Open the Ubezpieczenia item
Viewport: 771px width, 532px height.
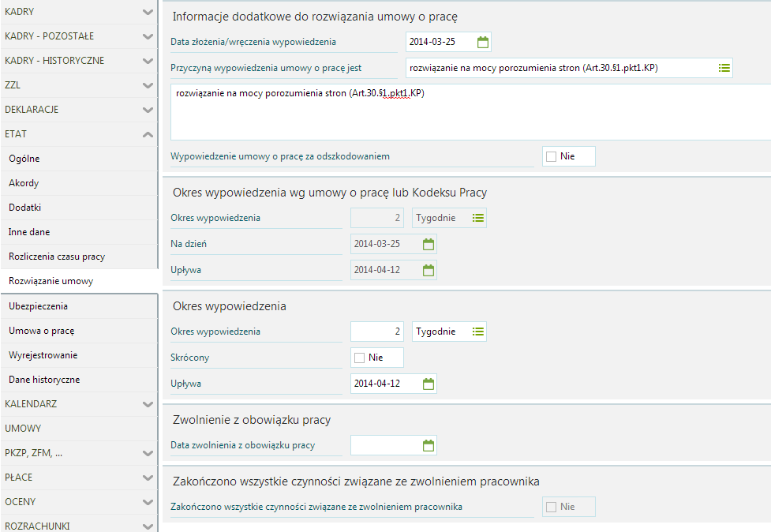coord(79,306)
